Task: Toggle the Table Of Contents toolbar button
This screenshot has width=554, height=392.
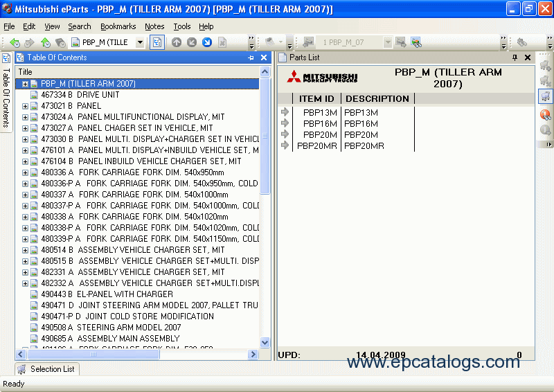Action: (x=157, y=42)
